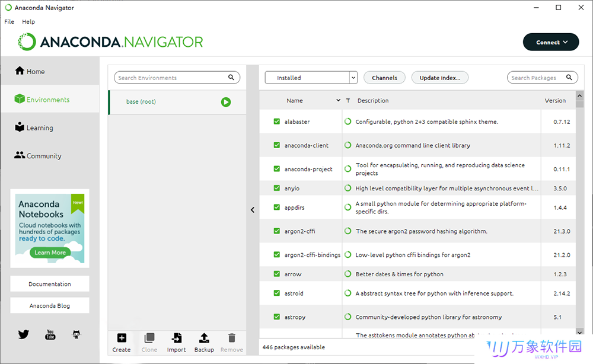Toggle the appdirs package checkbox

pos(277,207)
